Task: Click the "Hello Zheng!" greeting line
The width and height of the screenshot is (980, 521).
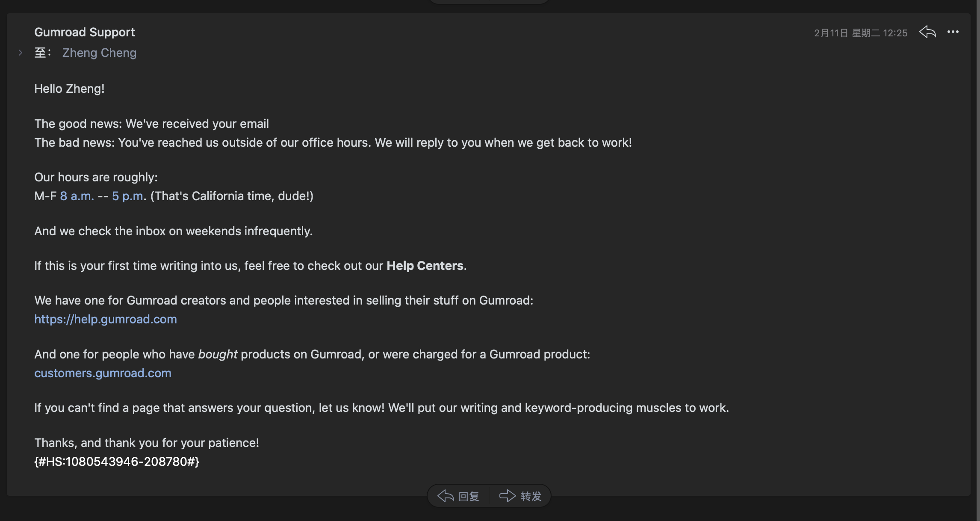Action: click(x=69, y=89)
